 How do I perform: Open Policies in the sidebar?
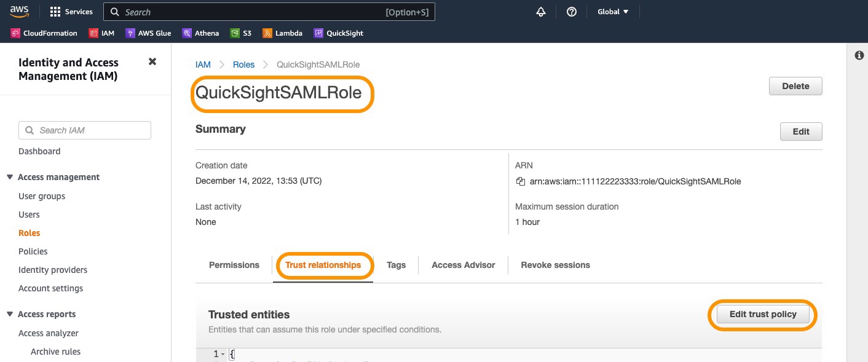pos(33,251)
